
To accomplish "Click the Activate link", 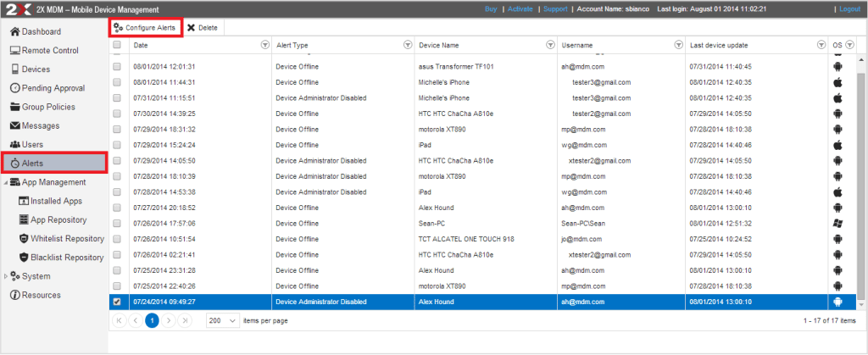I will (520, 9).
